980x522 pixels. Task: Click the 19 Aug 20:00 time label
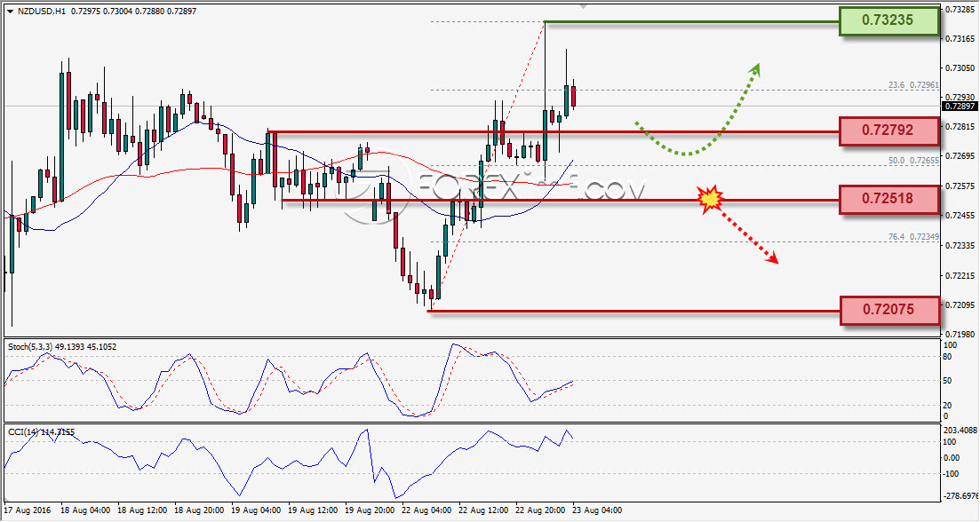[370, 510]
